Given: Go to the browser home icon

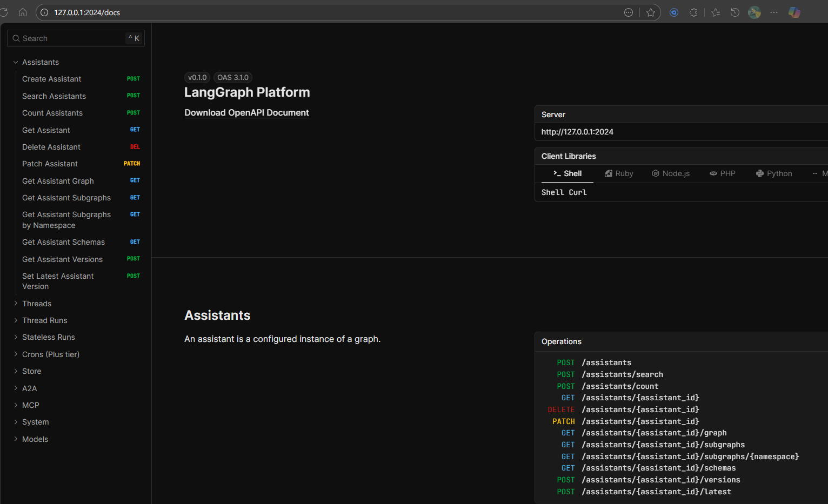Looking at the screenshot, I should [23, 12].
